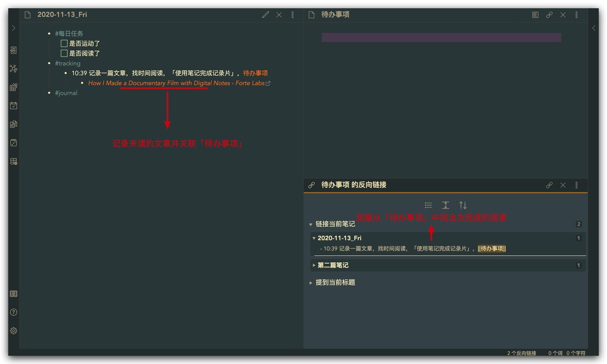607x364 pixels.
Task: Close the 2020-11-13_Fri pane
Action: click(279, 15)
